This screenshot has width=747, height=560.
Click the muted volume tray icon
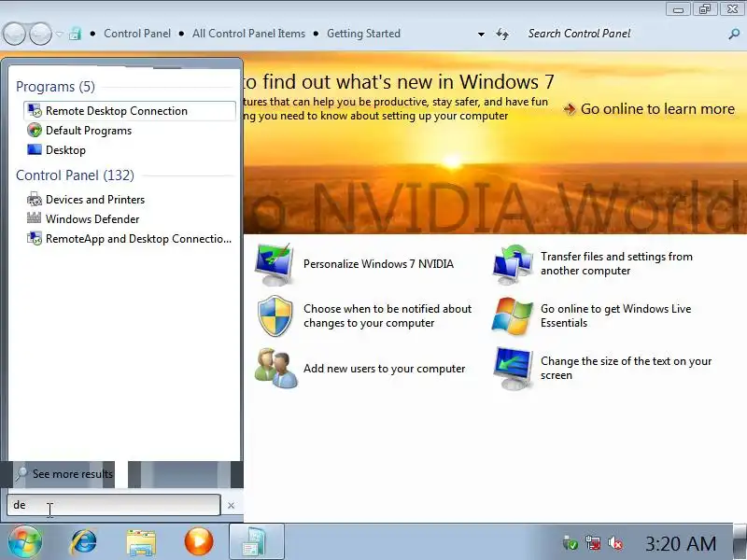615,543
